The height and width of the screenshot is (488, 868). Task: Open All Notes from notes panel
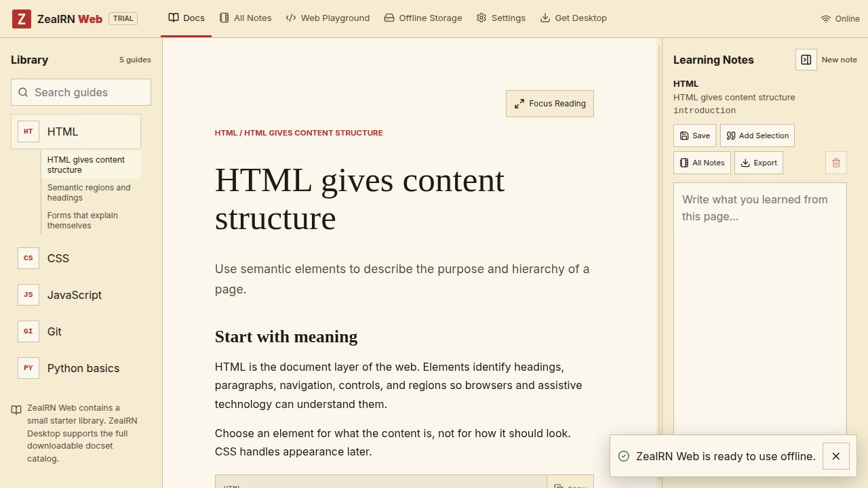click(x=702, y=163)
